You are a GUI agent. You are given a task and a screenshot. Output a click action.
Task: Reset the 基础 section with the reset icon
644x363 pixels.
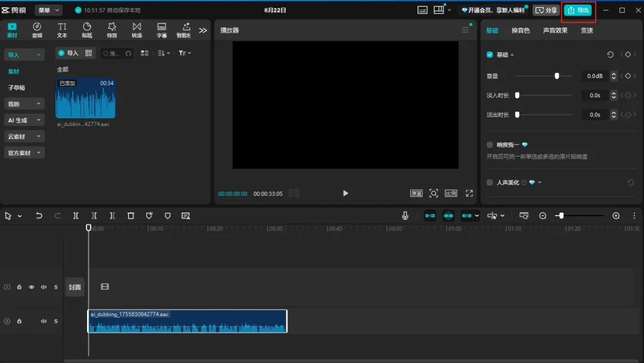click(611, 55)
